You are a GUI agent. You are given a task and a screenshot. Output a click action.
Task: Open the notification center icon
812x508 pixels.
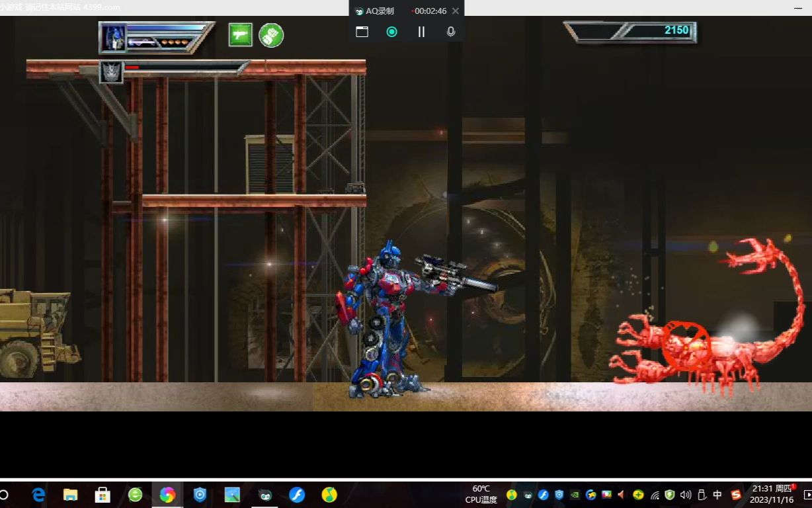[x=807, y=494]
